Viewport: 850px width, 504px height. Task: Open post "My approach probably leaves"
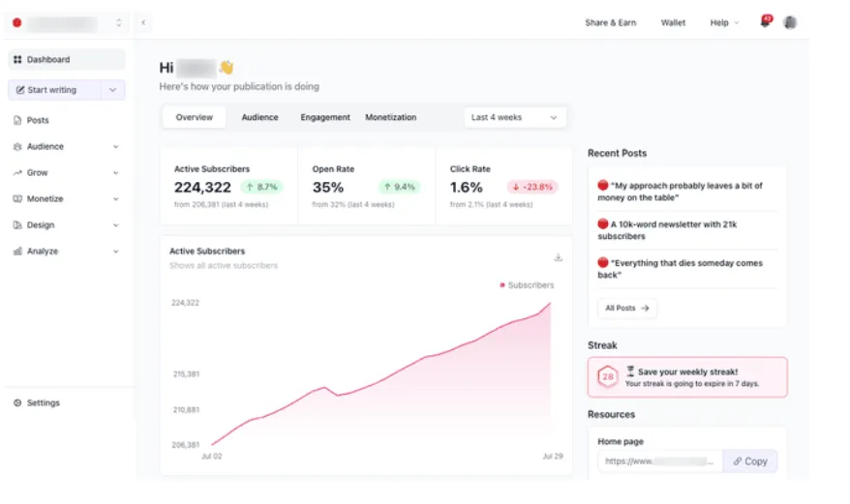coord(681,192)
